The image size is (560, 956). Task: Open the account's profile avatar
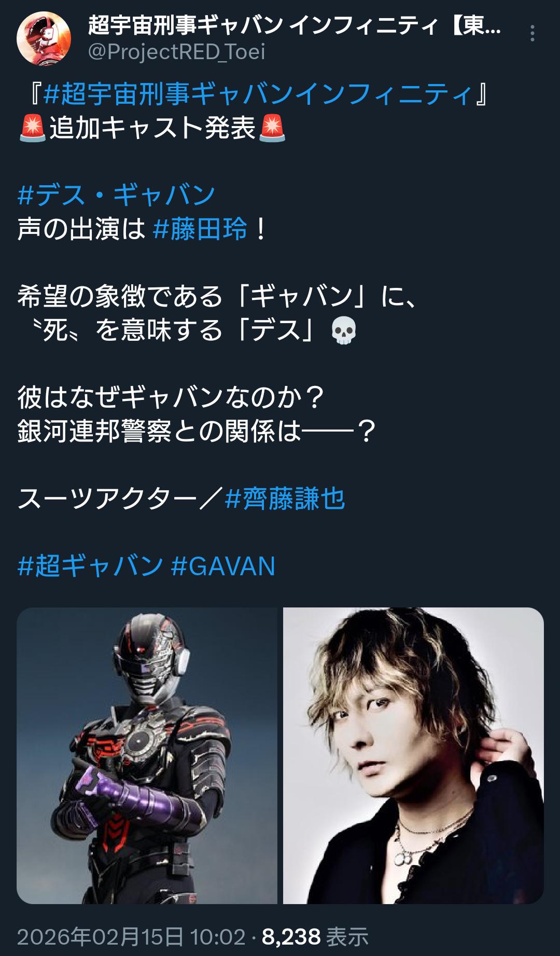(44, 38)
